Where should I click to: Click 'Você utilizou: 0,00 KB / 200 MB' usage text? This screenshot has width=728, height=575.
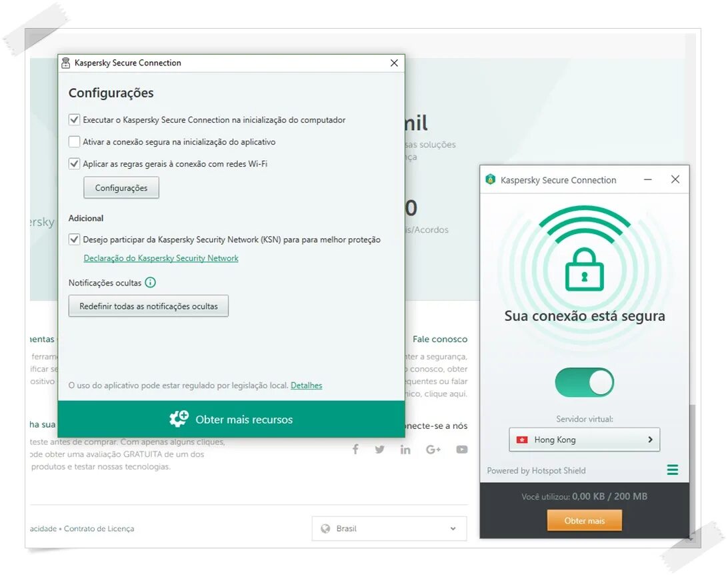tap(584, 496)
